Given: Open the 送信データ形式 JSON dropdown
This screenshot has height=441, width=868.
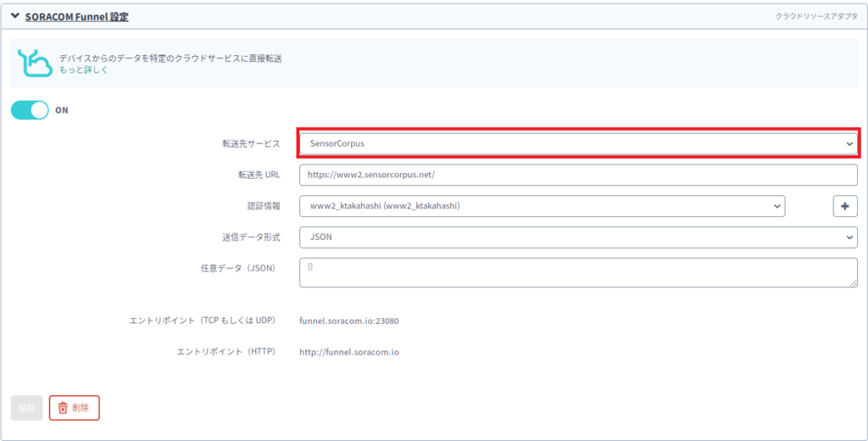Looking at the screenshot, I should [x=578, y=237].
